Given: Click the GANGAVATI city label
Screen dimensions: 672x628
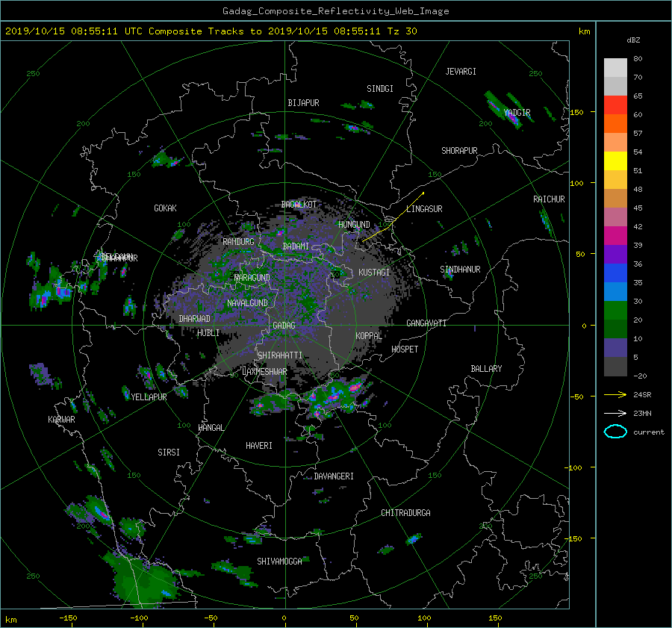Looking at the screenshot, I should click(x=426, y=323).
